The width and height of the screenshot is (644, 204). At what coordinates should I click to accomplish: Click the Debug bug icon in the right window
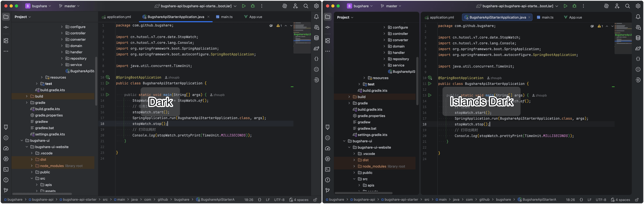(x=574, y=6)
